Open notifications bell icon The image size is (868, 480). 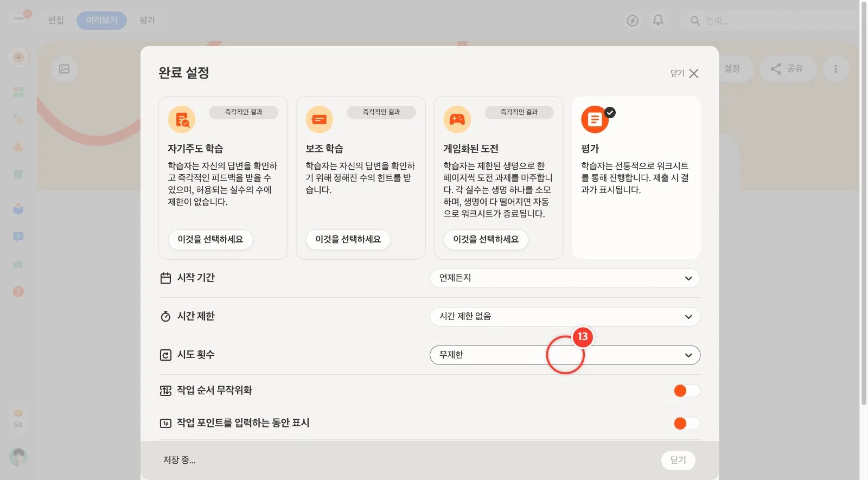pyautogui.click(x=658, y=21)
